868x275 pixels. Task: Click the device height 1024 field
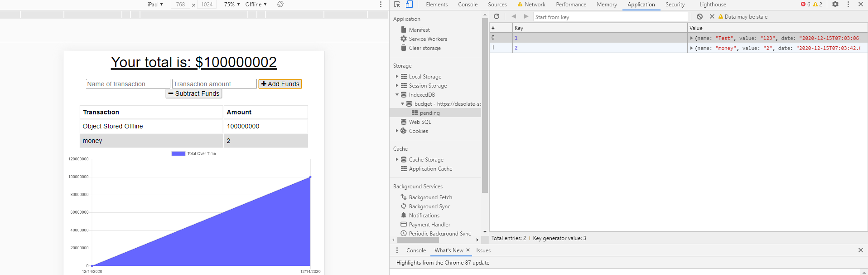(x=207, y=5)
